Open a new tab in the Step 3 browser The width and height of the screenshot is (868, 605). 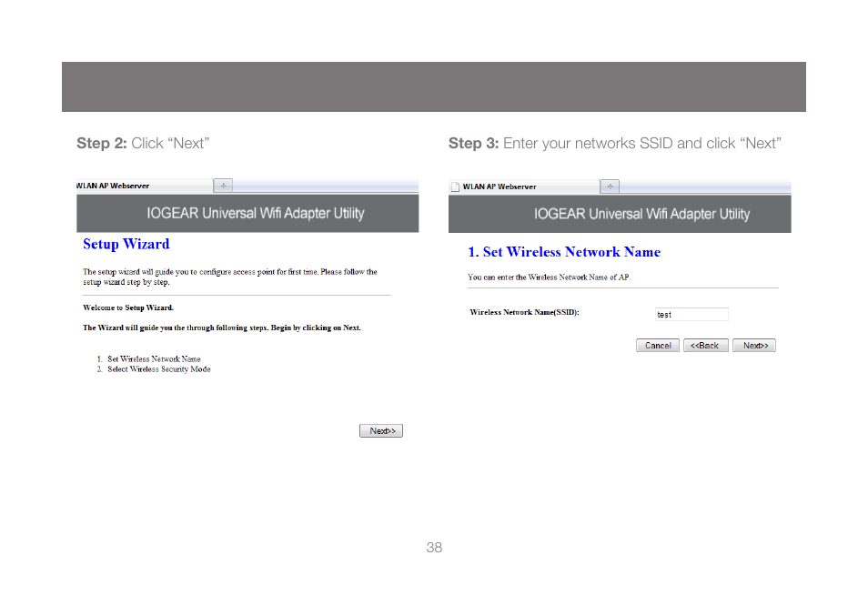click(x=610, y=187)
